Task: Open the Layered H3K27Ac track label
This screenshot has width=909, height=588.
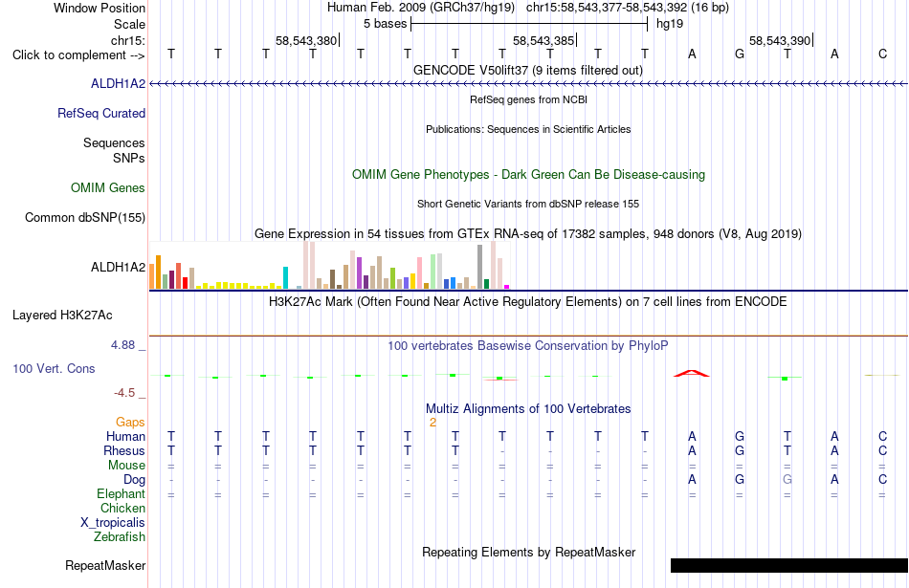Action: pos(62,316)
